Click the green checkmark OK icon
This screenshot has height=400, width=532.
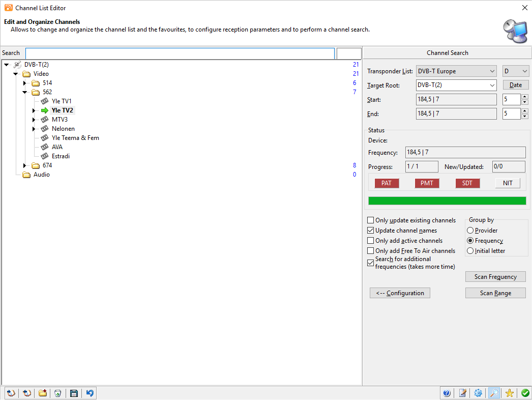tap(525, 393)
